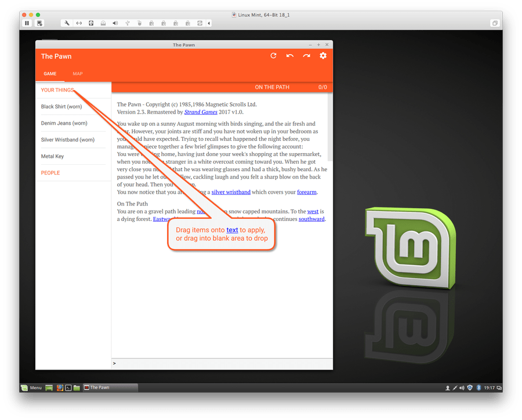Select Black Shirt (worn) item
The image size is (522, 420).
coord(61,107)
